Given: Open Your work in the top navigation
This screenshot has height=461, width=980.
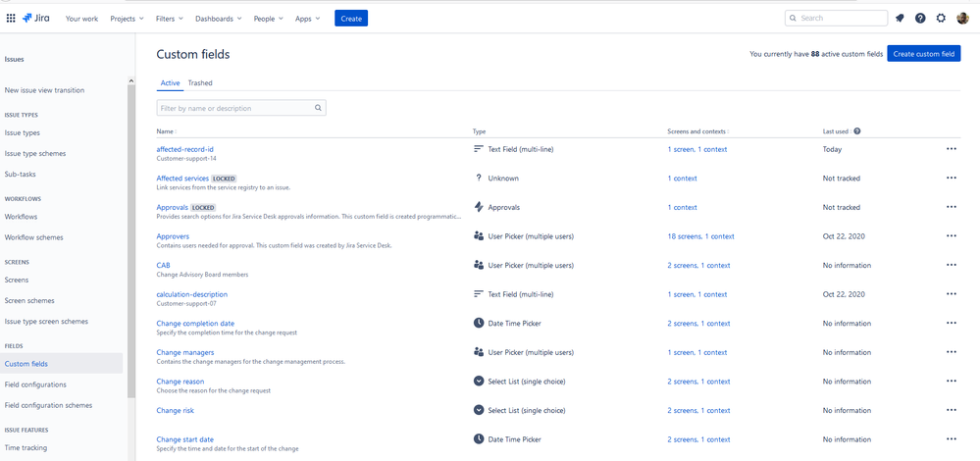Looking at the screenshot, I should point(81,19).
